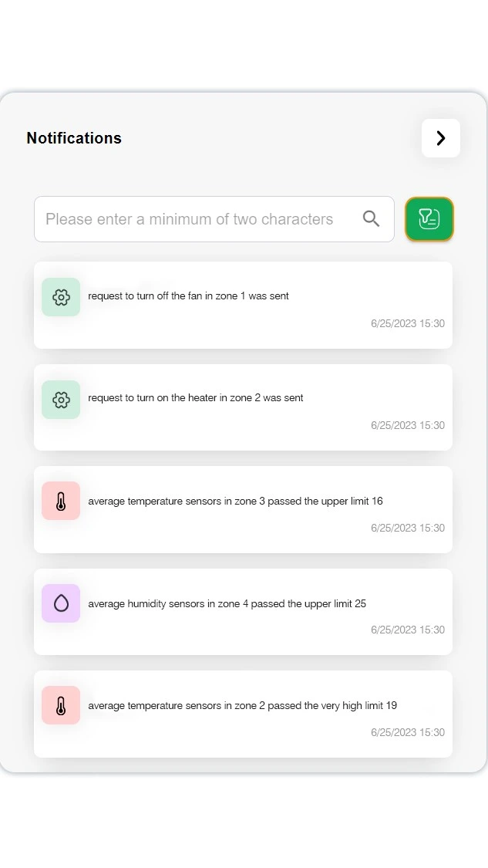Select the zone 2 very high limit 19 message
Viewport: 488px width, 868px height.
242,706
